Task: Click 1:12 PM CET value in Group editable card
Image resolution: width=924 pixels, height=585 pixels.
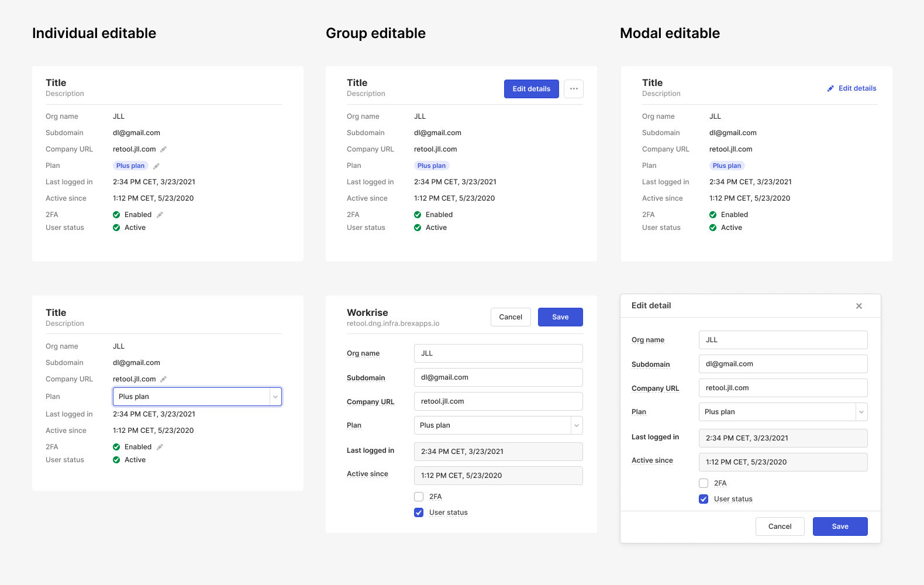Action: point(454,198)
